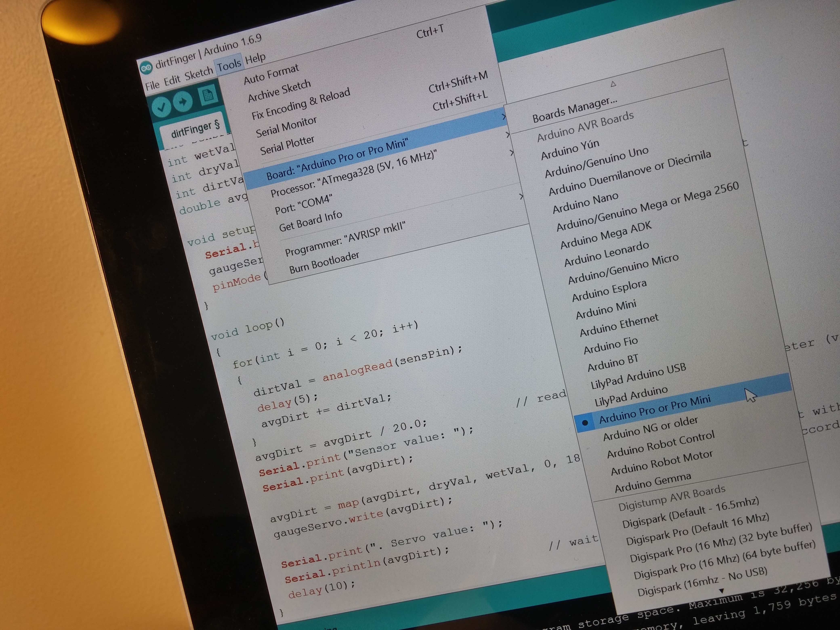840x630 pixels.
Task: Select the checked Arduino Pro or Pro Mini
Action: [x=655, y=409]
